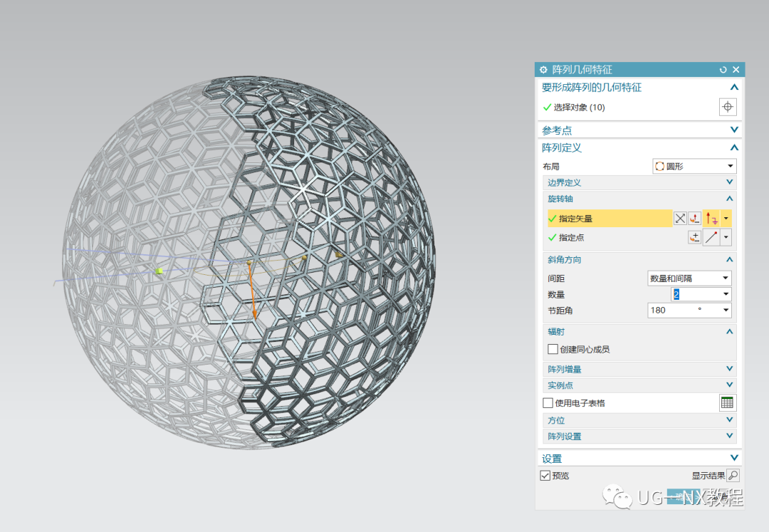Open the 布局 圆形 layout dropdown
The image size is (769, 532).
[x=694, y=166]
